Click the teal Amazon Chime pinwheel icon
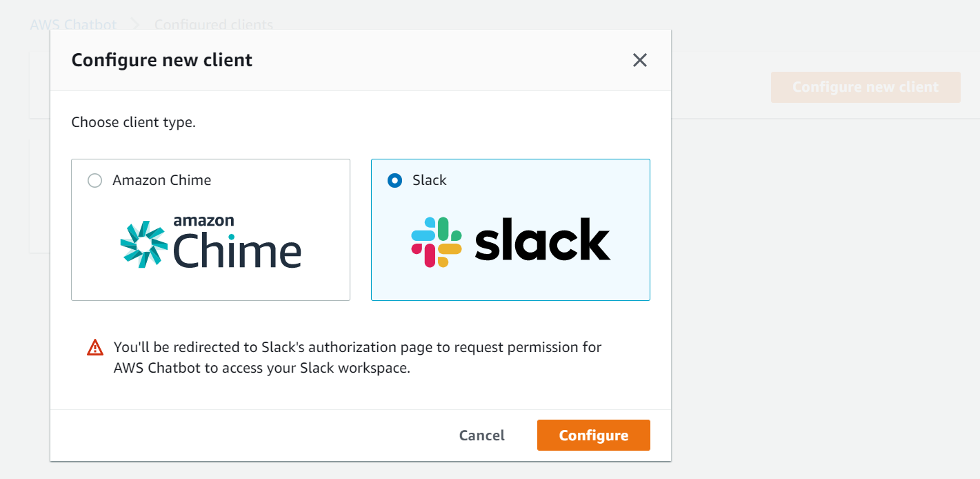 [143, 244]
